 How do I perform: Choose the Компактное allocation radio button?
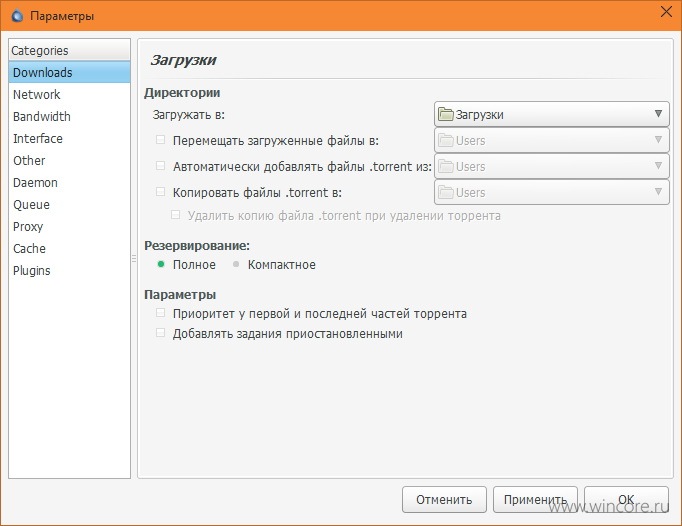click(236, 264)
